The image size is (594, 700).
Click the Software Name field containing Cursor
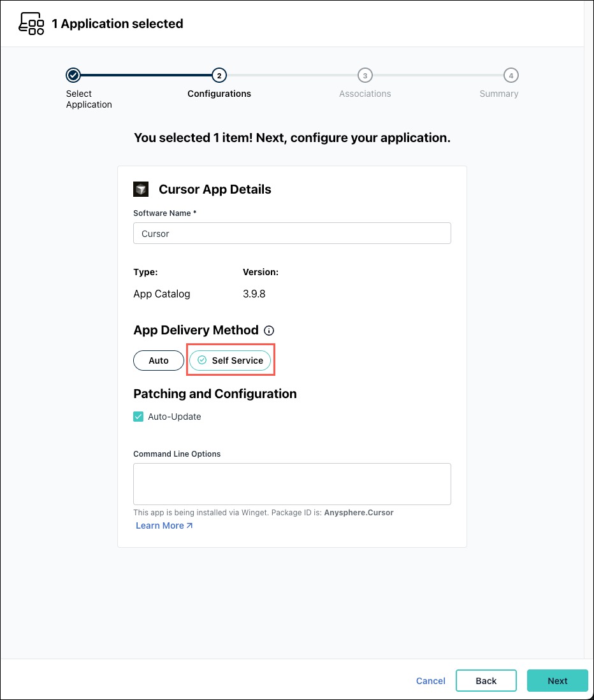pyautogui.click(x=292, y=233)
